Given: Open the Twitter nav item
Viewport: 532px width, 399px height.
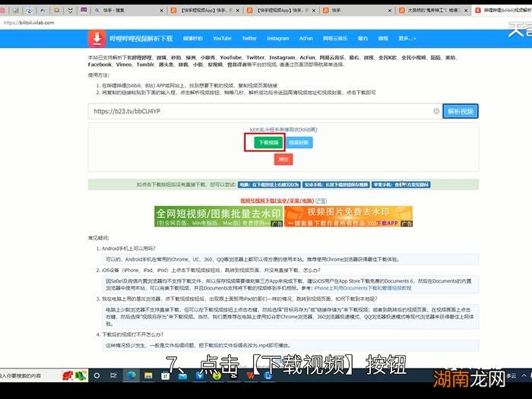Looking at the screenshot, I should pos(249,39).
